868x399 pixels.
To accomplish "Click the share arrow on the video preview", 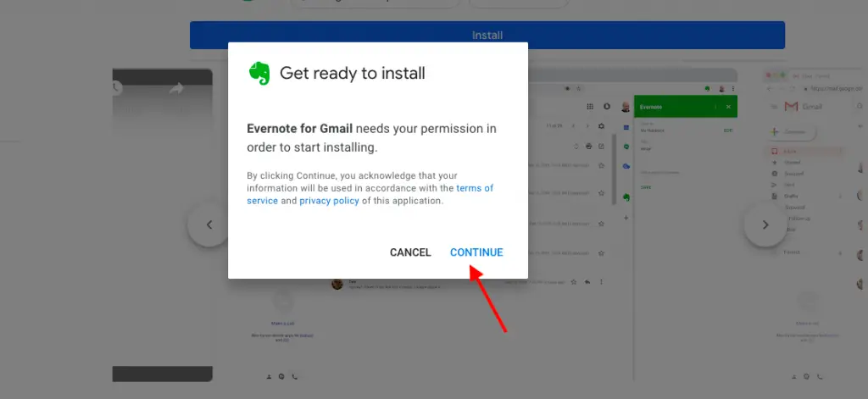I will (176, 89).
